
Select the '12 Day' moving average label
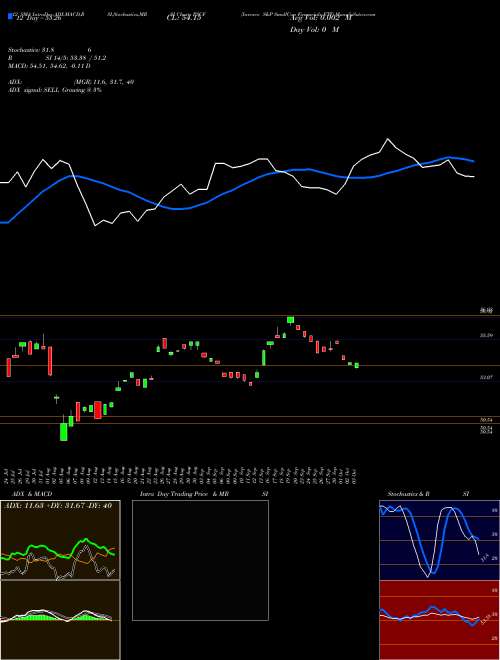(39, 19)
